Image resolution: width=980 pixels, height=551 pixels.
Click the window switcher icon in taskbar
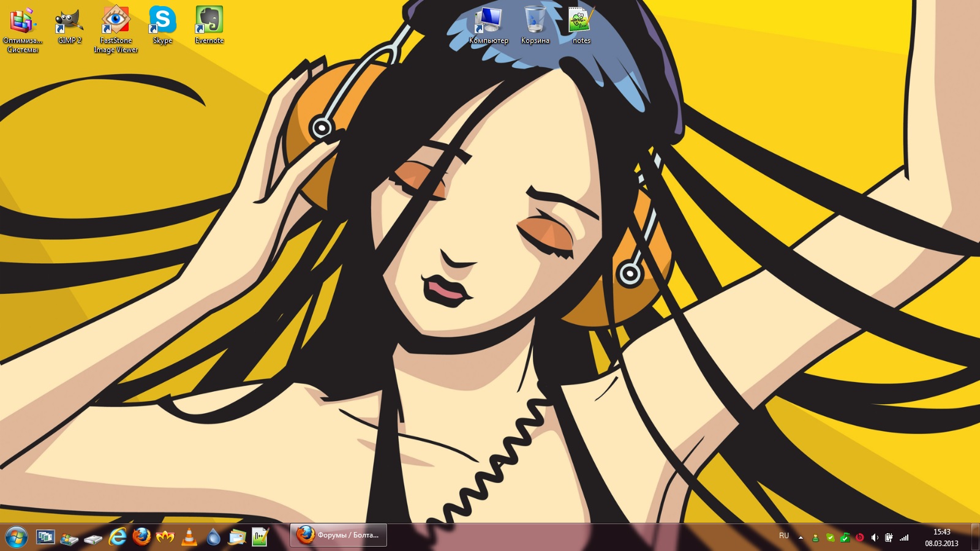tap(45, 538)
